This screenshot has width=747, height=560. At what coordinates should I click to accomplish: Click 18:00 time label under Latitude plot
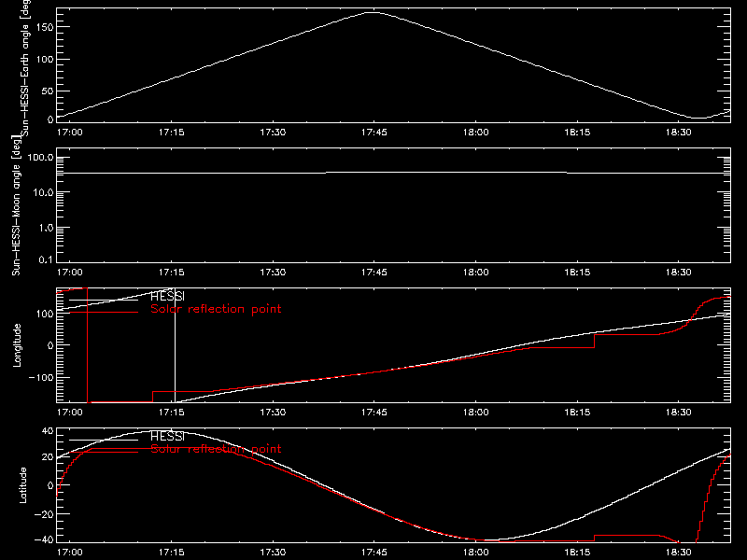coord(475,553)
